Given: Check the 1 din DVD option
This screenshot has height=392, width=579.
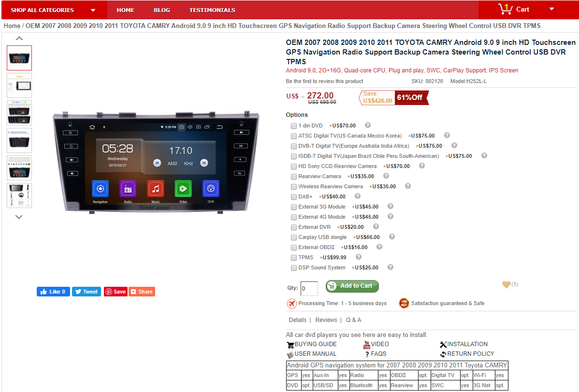Looking at the screenshot, I should [x=294, y=126].
